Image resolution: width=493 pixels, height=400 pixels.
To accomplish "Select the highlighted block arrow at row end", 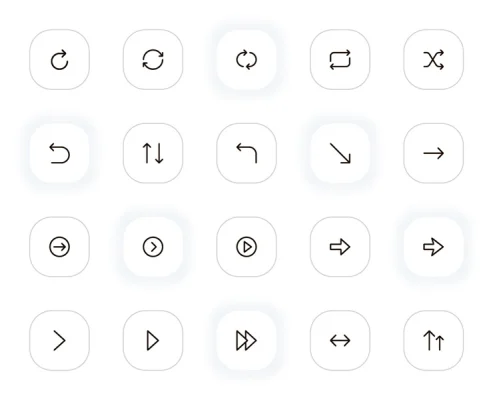I will tap(433, 247).
